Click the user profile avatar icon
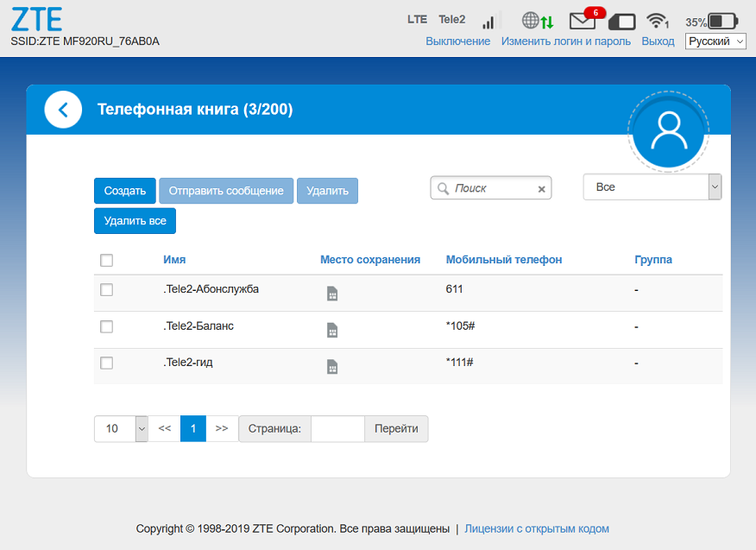 click(x=668, y=130)
